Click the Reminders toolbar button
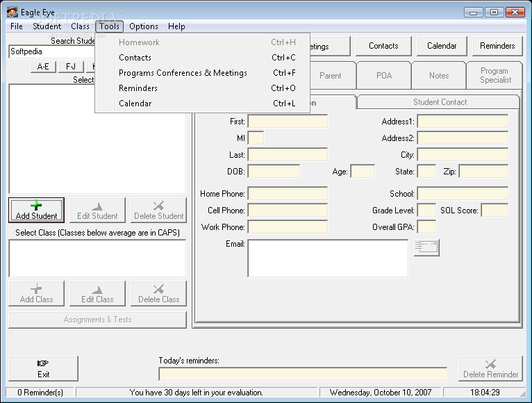 pyautogui.click(x=497, y=46)
